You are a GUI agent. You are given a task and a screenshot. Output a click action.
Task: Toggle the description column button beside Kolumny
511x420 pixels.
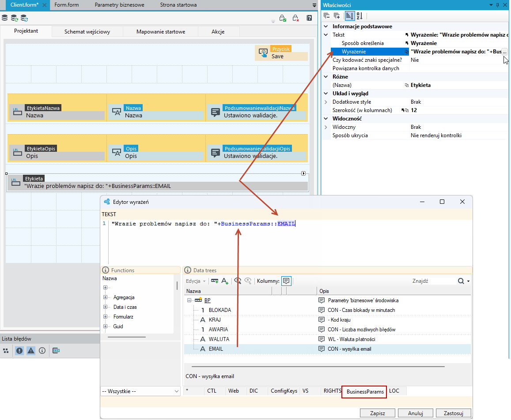click(286, 281)
